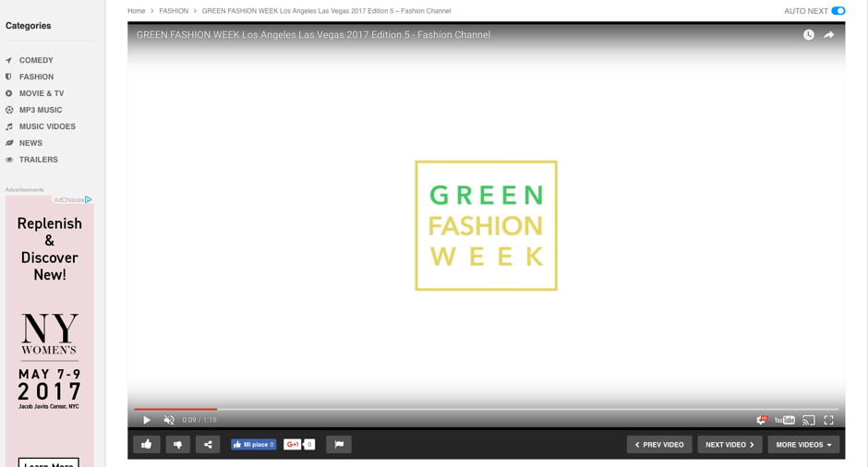The image size is (868, 467).
Task: Click the Home breadcrumb link
Action: pos(136,10)
